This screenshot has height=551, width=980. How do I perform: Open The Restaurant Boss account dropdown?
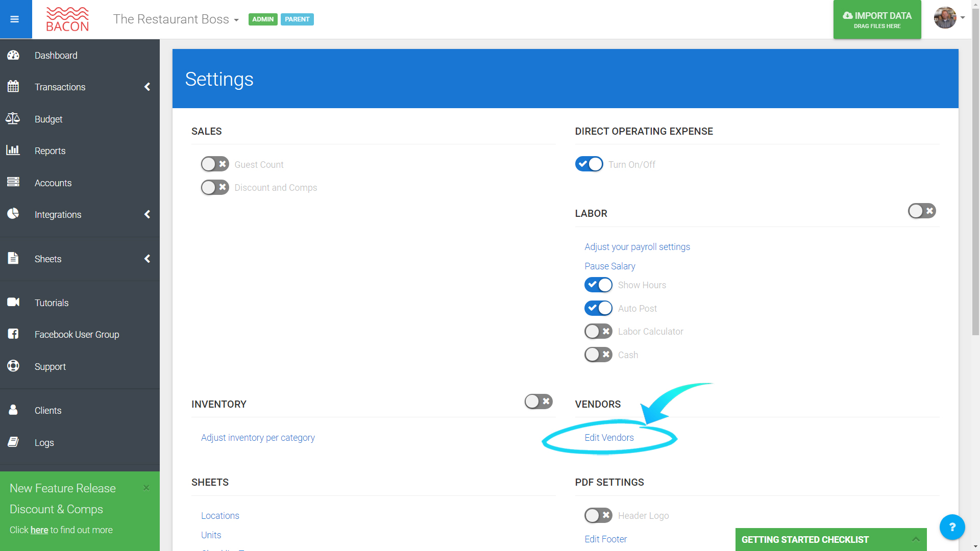click(176, 19)
